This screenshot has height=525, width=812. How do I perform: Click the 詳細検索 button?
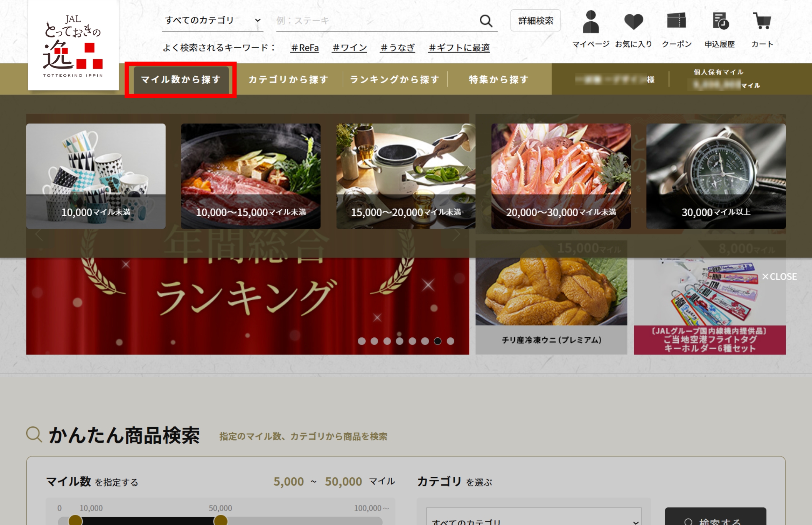coord(535,21)
